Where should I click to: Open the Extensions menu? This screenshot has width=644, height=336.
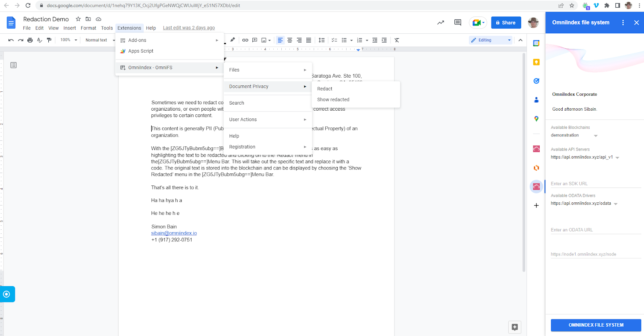pyautogui.click(x=129, y=28)
